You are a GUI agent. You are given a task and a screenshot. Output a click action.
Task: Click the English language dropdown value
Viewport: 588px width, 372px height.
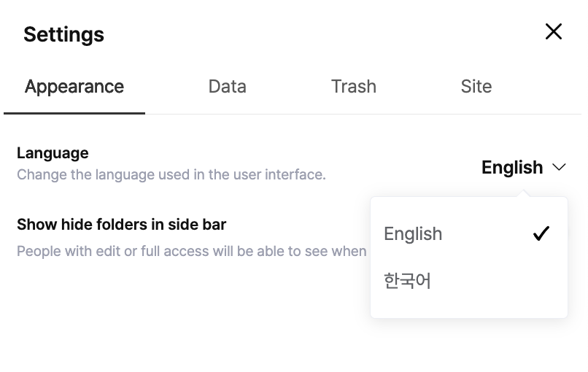coord(512,168)
